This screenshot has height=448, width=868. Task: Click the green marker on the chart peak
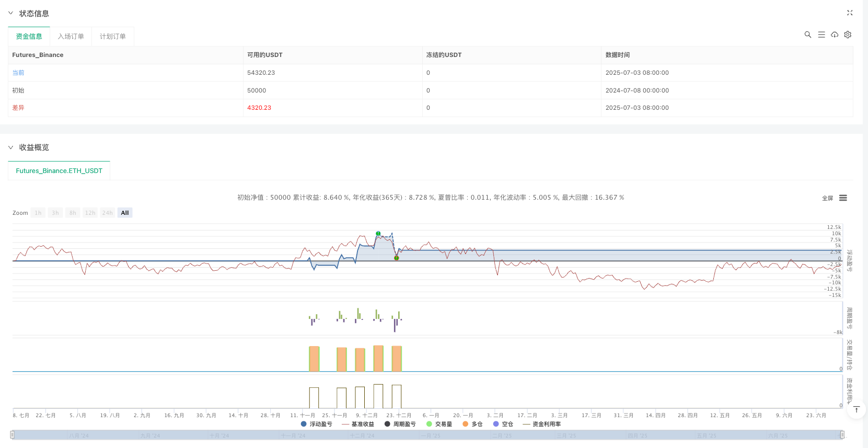coord(378,234)
